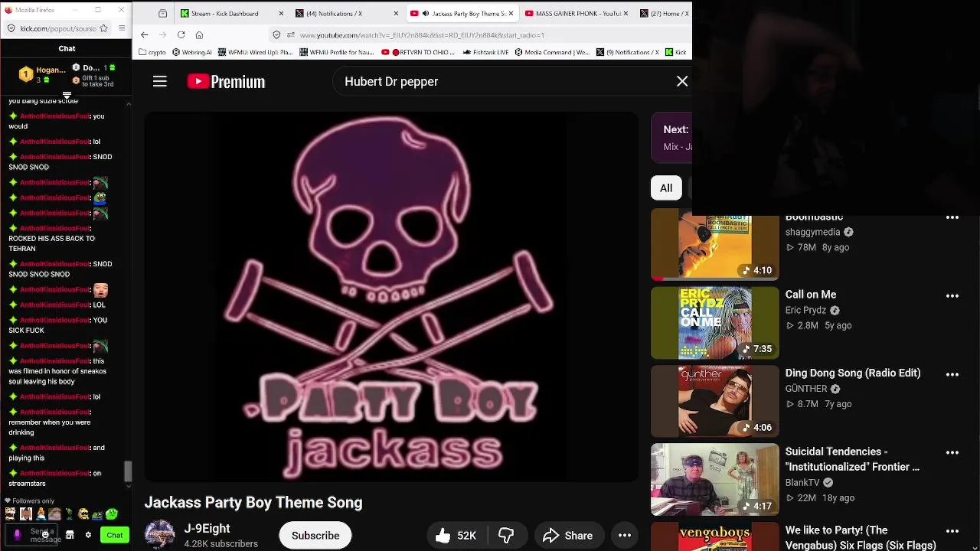Send message with green Chat button
Viewport: 980px width, 551px height.
pyautogui.click(x=115, y=535)
